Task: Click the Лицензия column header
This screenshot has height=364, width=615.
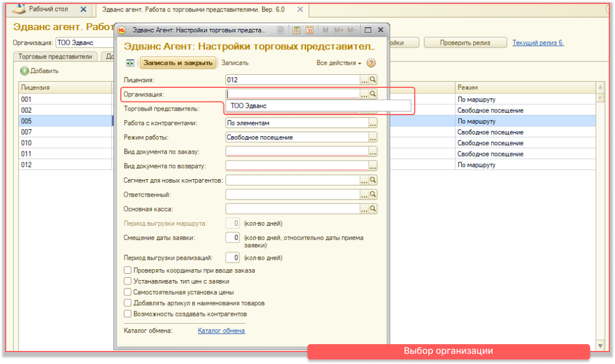Action: [x=65, y=87]
